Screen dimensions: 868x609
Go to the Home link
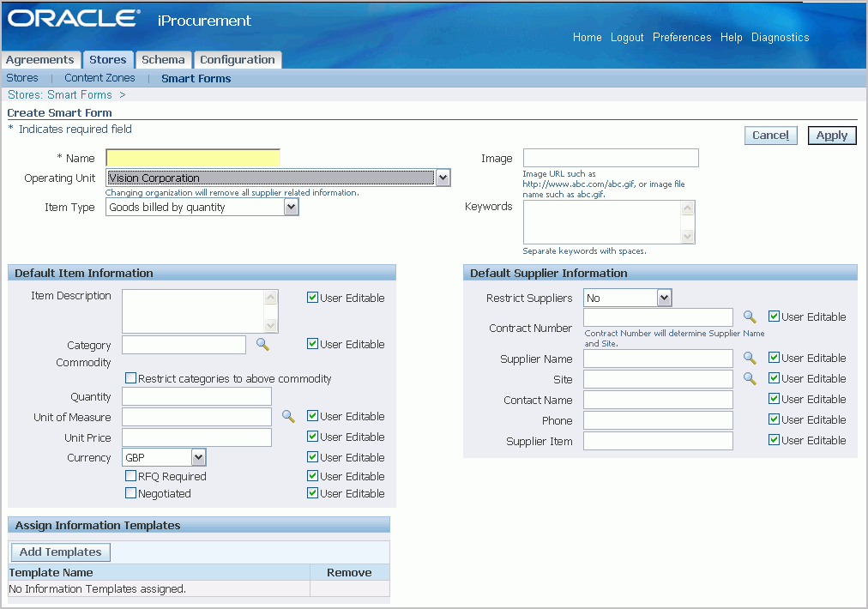pos(588,37)
